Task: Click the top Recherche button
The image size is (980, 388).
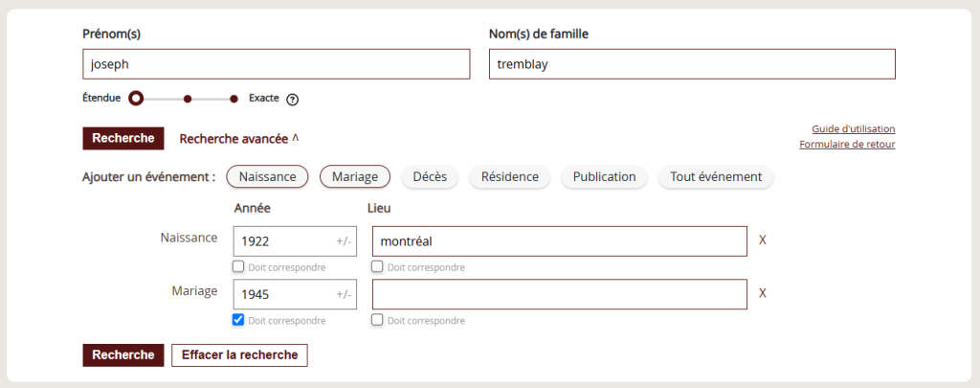Action: click(x=123, y=138)
